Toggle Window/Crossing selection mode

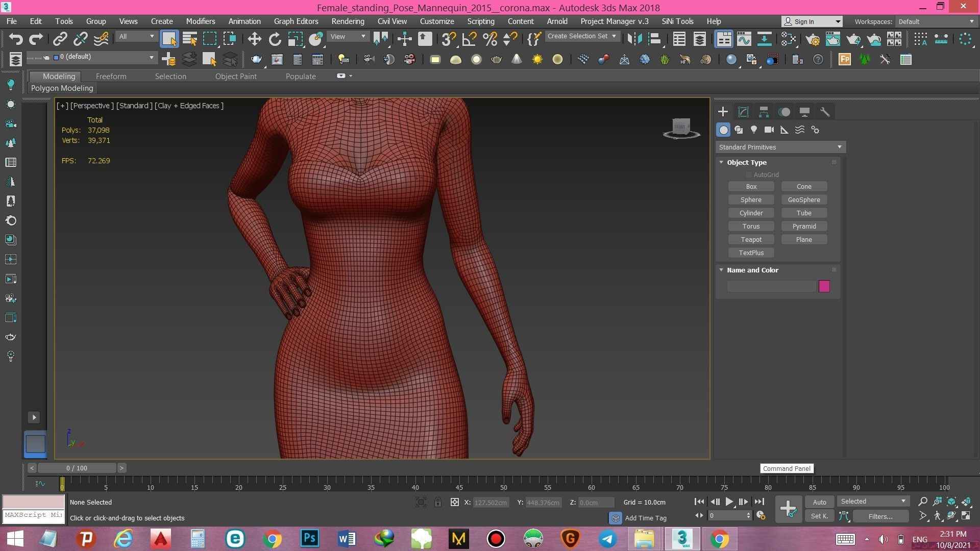[x=230, y=39]
